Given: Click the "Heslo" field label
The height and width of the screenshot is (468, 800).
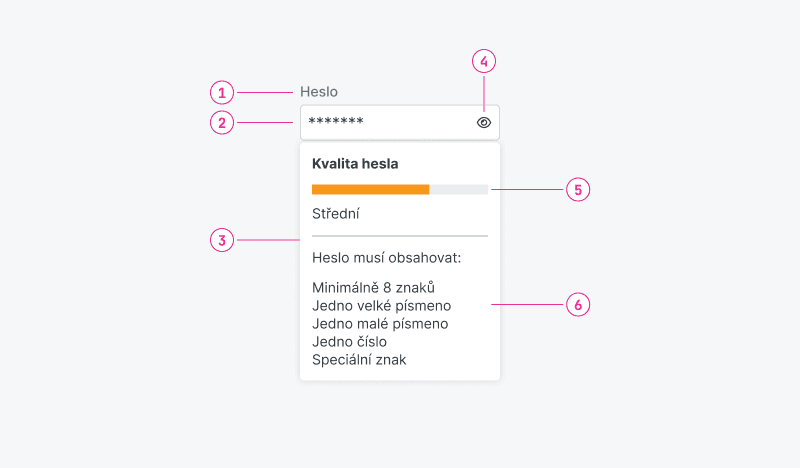Looking at the screenshot, I should (319, 92).
